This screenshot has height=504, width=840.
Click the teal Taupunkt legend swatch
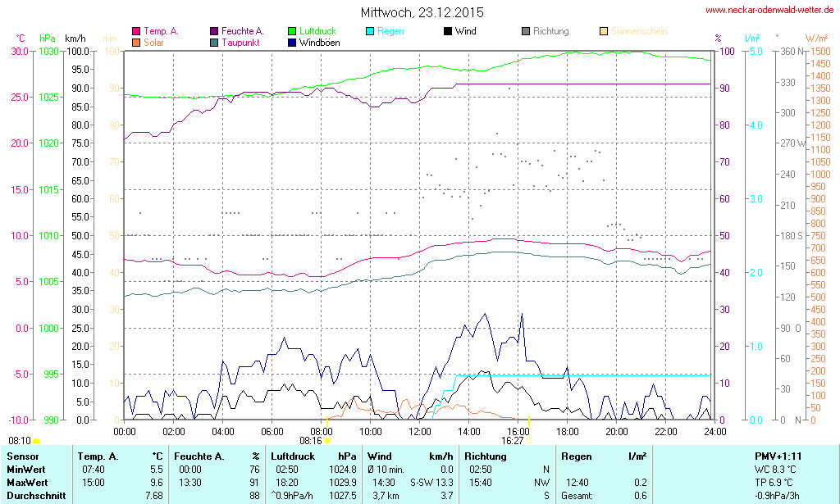(x=214, y=42)
